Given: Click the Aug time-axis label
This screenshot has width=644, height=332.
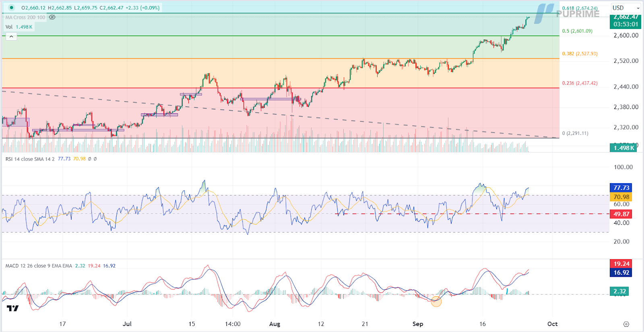Looking at the screenshot, I should [x=275, y=324].
